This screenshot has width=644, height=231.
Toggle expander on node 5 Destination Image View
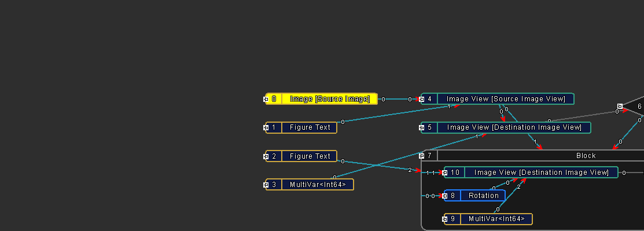(421, 128)
